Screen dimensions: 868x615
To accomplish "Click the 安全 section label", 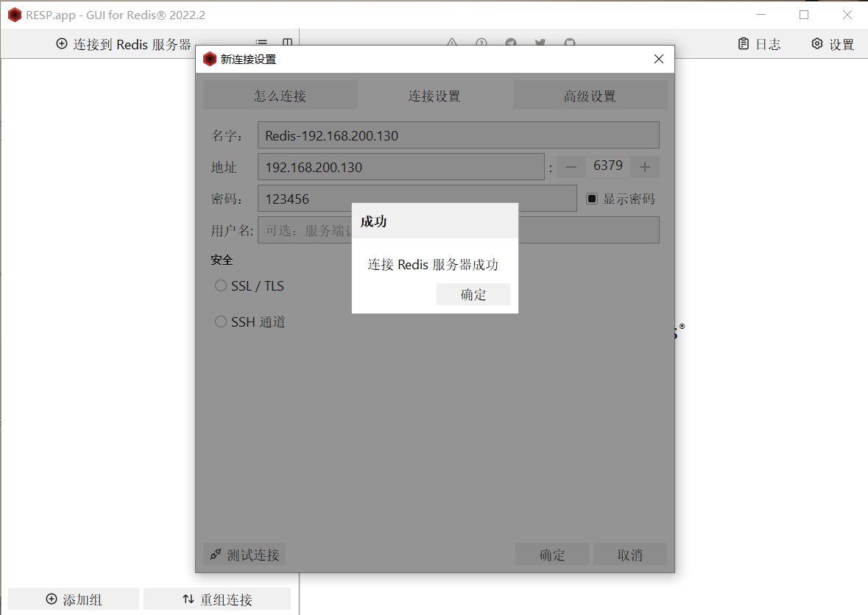I will (222, 260).
